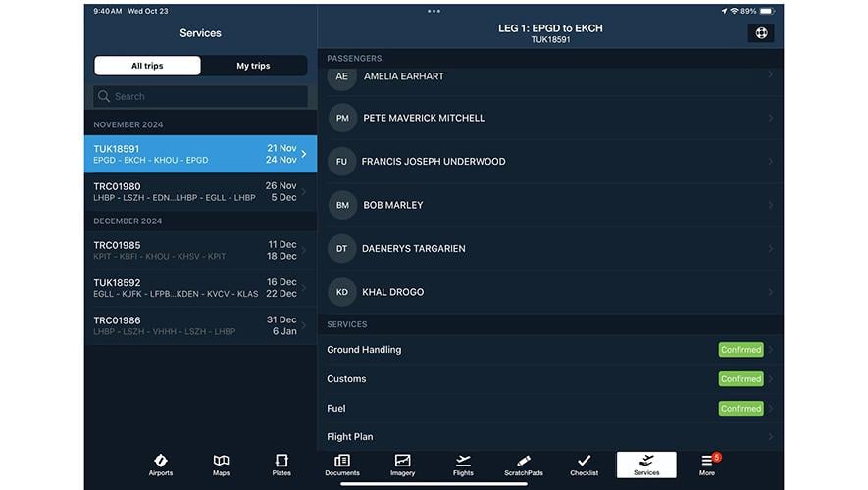Click the trips Search field
The height and width of the screenshot is (490, 868).
[x=200, y=96]
